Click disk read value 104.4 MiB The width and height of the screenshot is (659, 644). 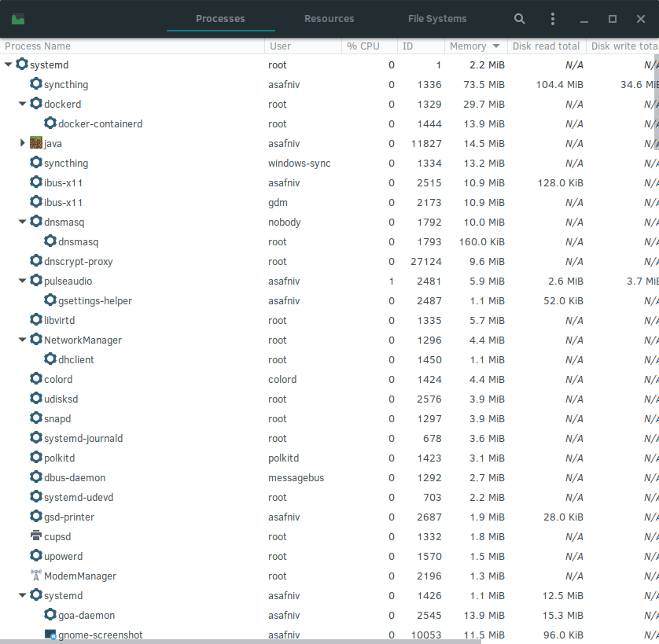point(559,84)
